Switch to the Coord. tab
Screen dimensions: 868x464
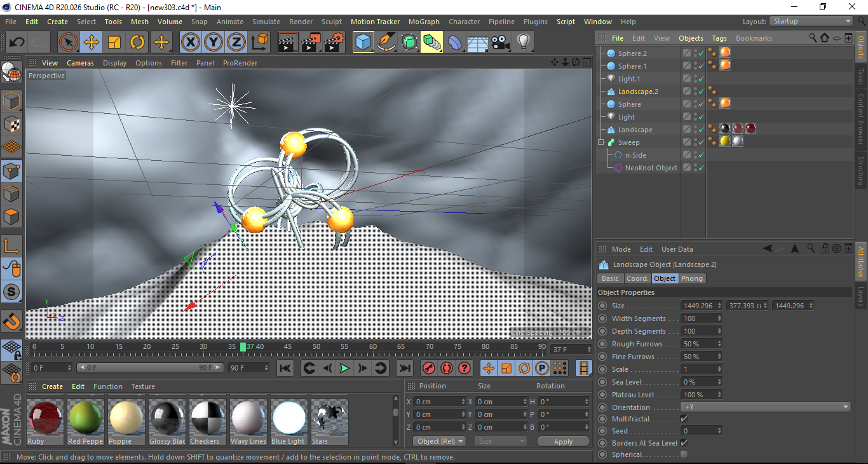637,278
